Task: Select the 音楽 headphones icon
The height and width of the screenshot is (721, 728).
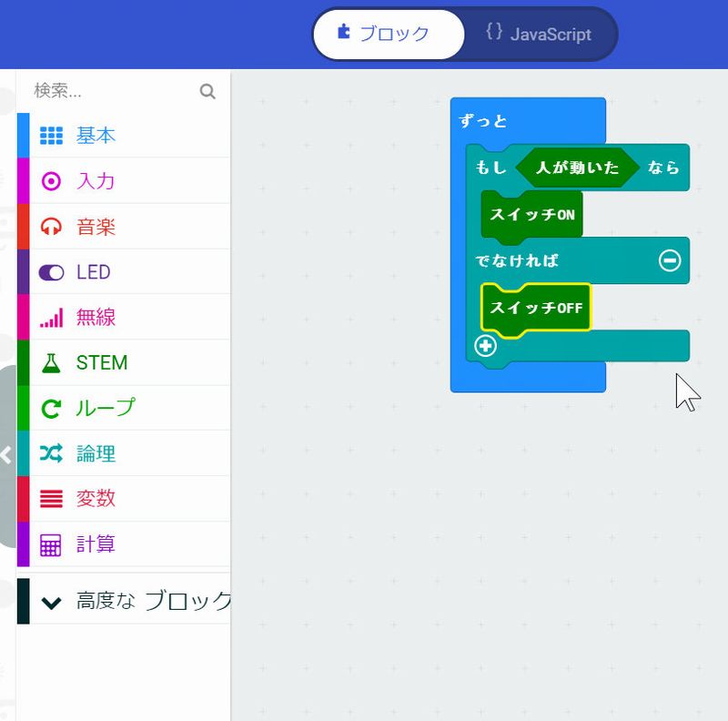Action: (x=51, y=227)
